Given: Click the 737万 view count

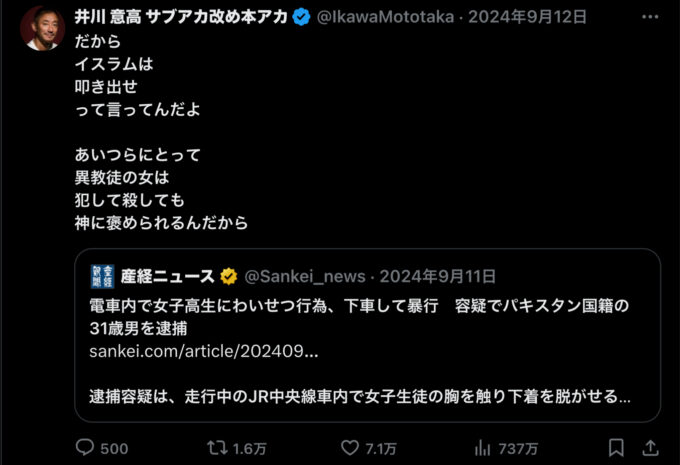Looking at the screenshot, I should [518, 449].
